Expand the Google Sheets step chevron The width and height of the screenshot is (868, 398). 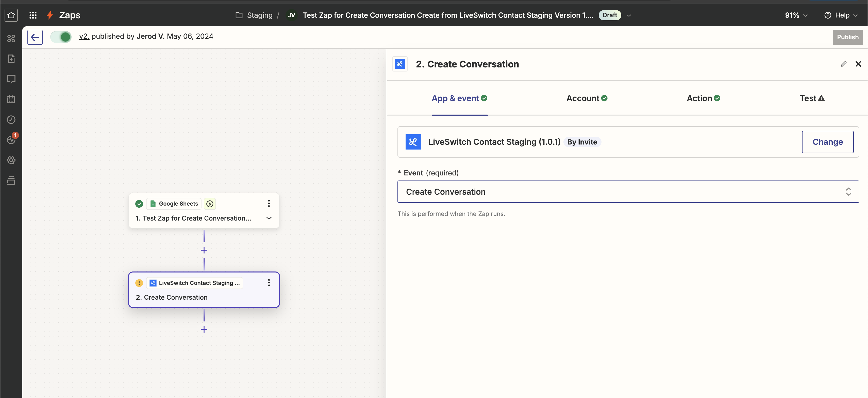point(269,218)
